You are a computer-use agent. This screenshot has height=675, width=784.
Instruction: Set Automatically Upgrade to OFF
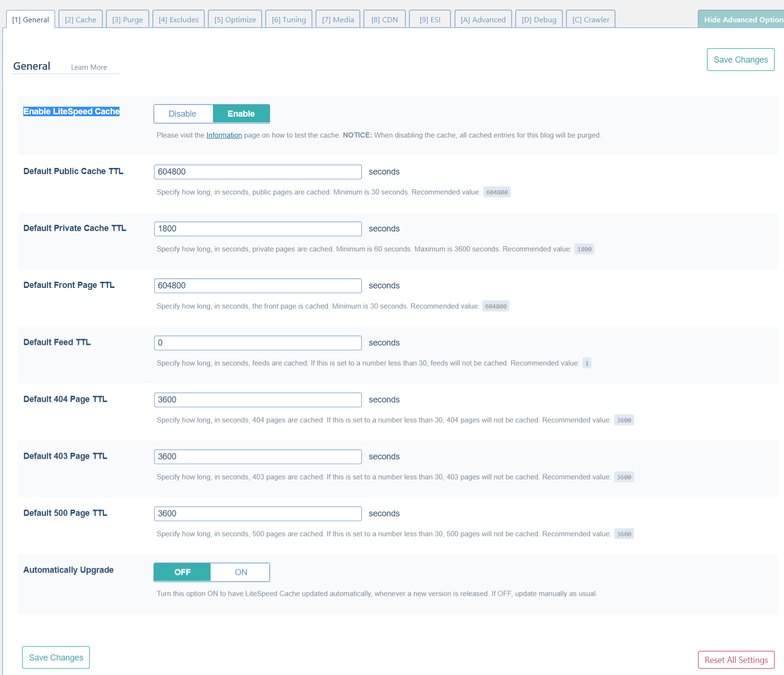(182, 572)
